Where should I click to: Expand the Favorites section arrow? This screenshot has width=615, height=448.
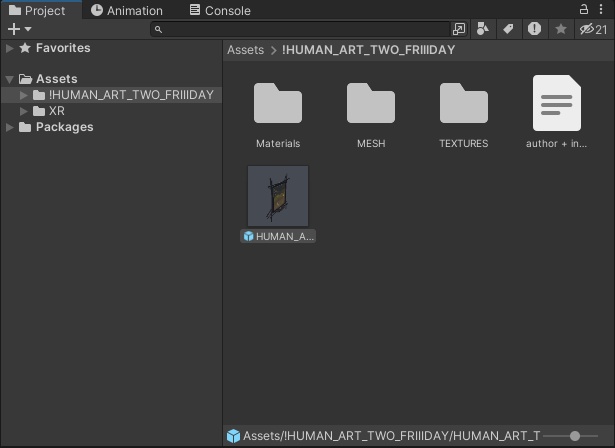click(x=10, y=48)
